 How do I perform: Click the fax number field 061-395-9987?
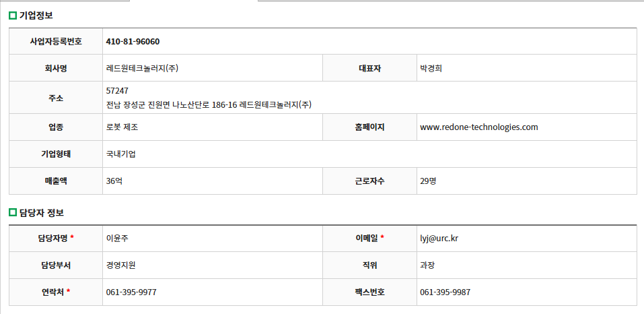tap(445, 292)
